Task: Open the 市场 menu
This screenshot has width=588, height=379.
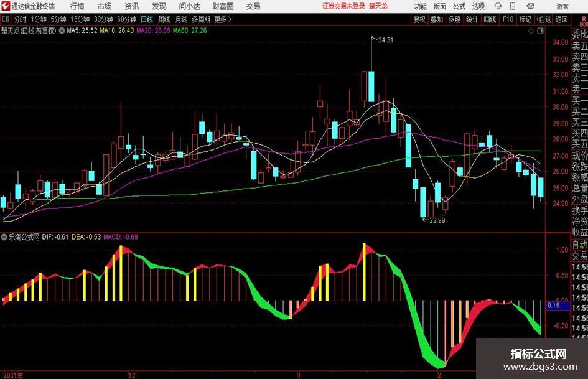Action: [x=105, y=6]
